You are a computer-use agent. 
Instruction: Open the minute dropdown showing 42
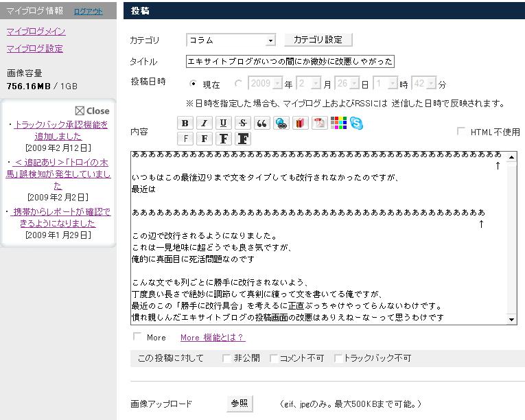pyautogui.click(x=423, y=83)
